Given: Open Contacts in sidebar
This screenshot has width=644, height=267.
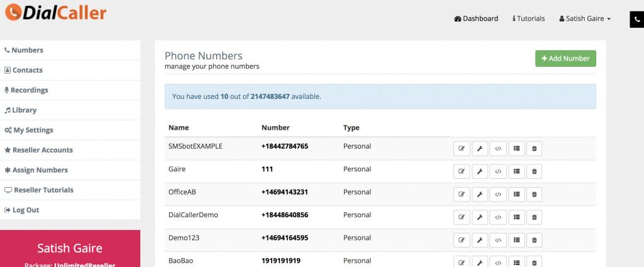Looking at the screenshot, I should 70,71.
